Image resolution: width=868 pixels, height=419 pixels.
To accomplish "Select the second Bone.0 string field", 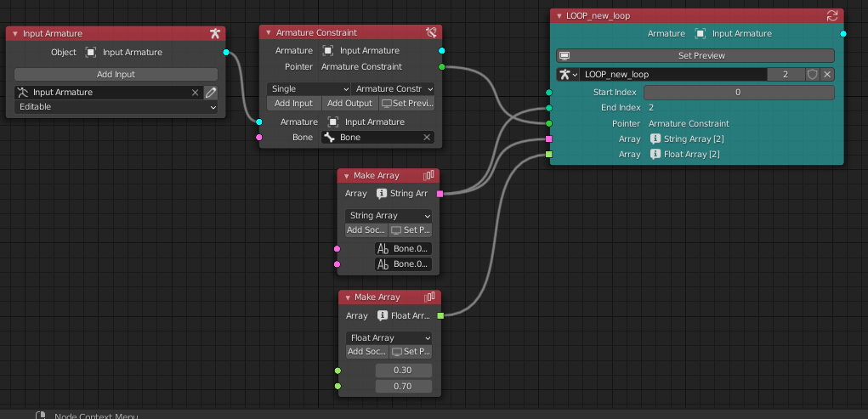I will point(404,264).
